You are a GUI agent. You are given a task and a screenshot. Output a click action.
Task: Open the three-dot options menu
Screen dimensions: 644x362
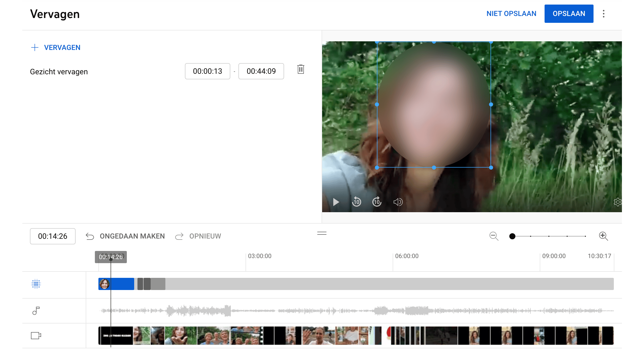603,14
